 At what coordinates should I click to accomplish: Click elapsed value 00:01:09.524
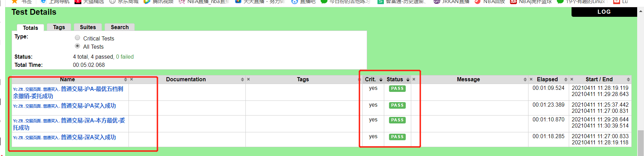[x=548, y=88]
